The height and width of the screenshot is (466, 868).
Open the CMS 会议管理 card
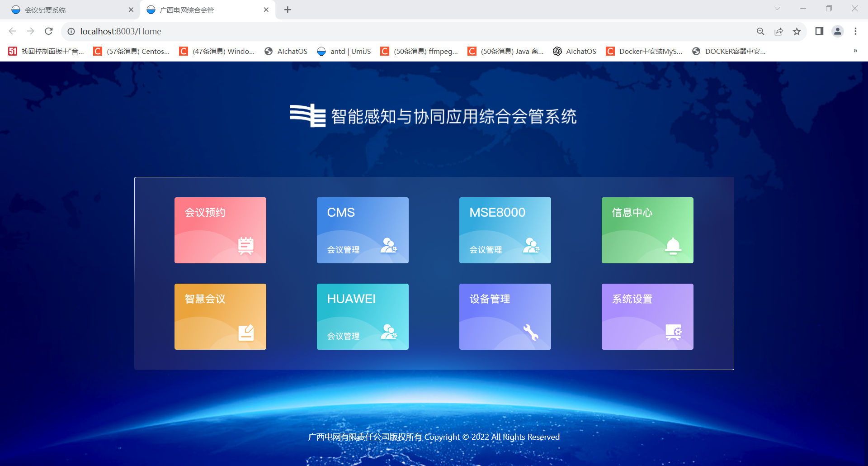[363, 230]
